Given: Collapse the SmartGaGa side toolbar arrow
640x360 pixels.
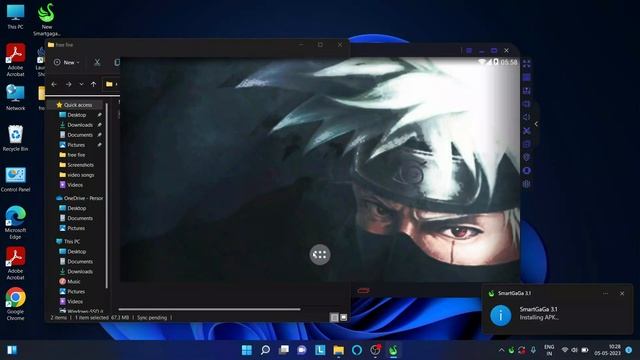Looking at the screenshot, I should (536, 124).
